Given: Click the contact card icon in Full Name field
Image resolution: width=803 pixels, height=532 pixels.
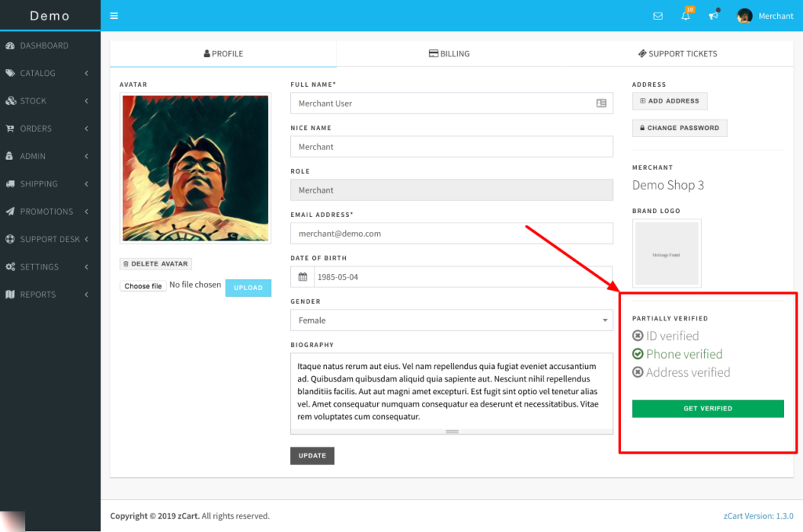Looking at the screenshot, I should (601, 103).
